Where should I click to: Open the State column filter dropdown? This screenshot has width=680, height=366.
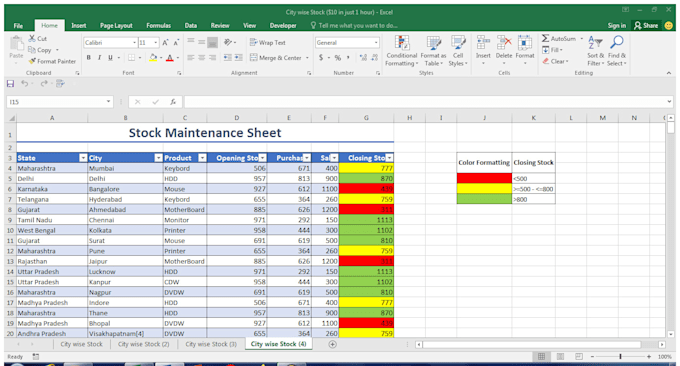[x=83, y=158]
